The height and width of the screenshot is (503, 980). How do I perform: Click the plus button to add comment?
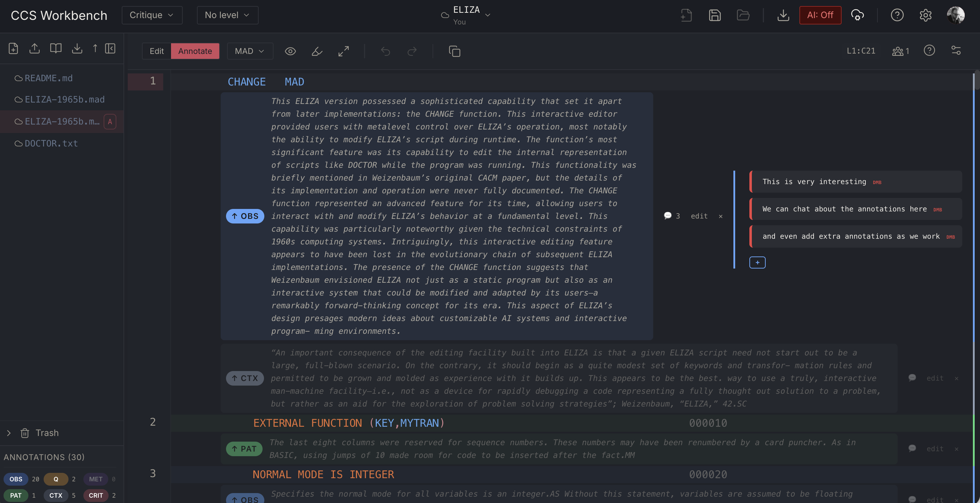coord(757,263)
